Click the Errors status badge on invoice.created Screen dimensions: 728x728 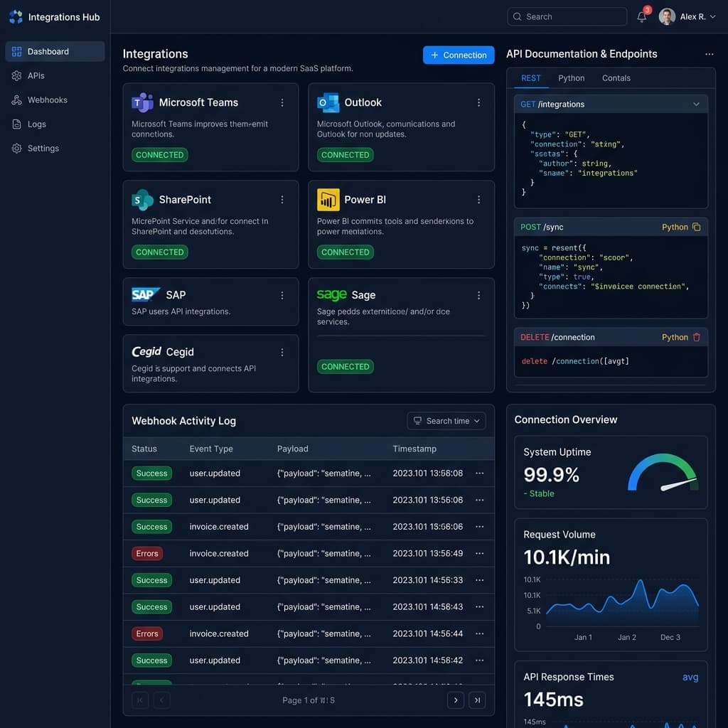[x=147, y=553]
